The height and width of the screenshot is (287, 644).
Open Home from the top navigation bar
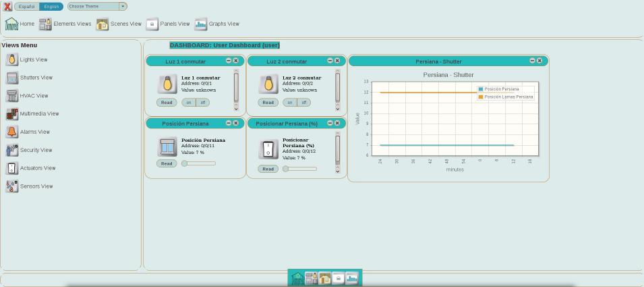[20, 24]
